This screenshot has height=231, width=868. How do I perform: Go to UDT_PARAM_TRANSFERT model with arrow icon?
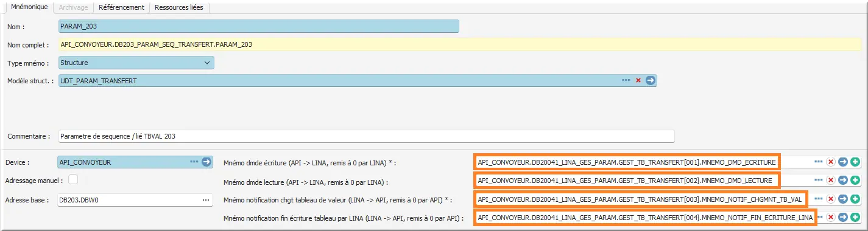pyautogui.click(x=651, y=80)
